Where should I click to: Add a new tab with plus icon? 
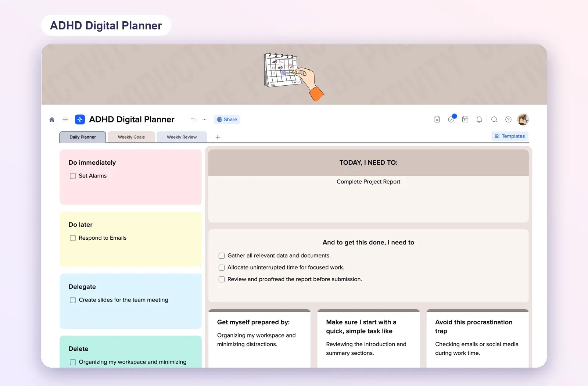218,137
